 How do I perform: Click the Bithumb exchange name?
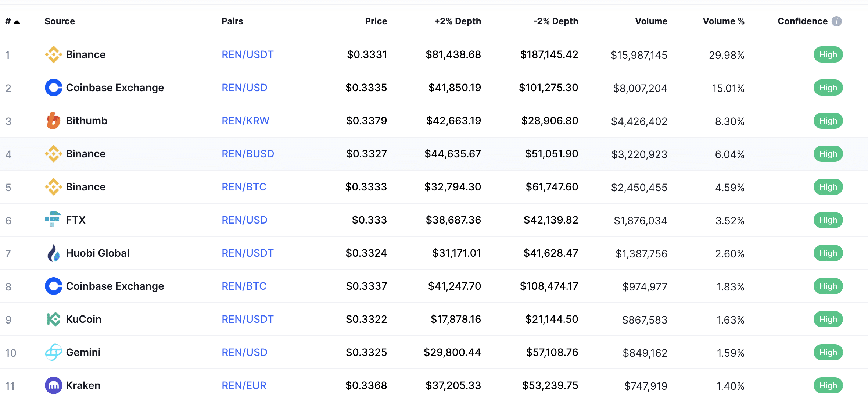(87, 121)
